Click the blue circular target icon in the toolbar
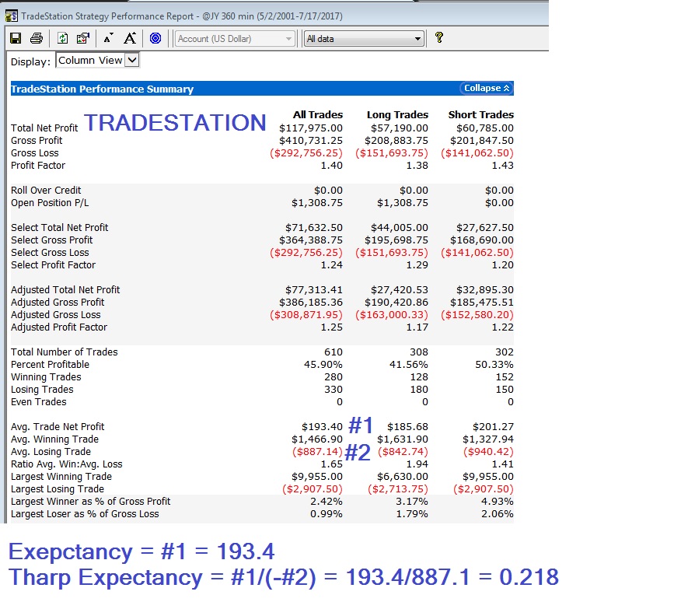 [155, 38]
